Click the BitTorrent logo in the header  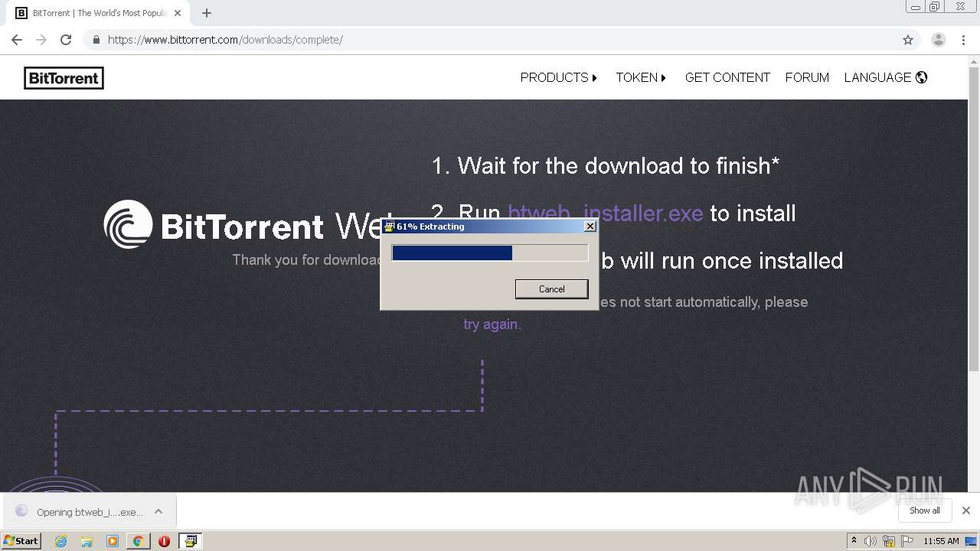(64, 78)
